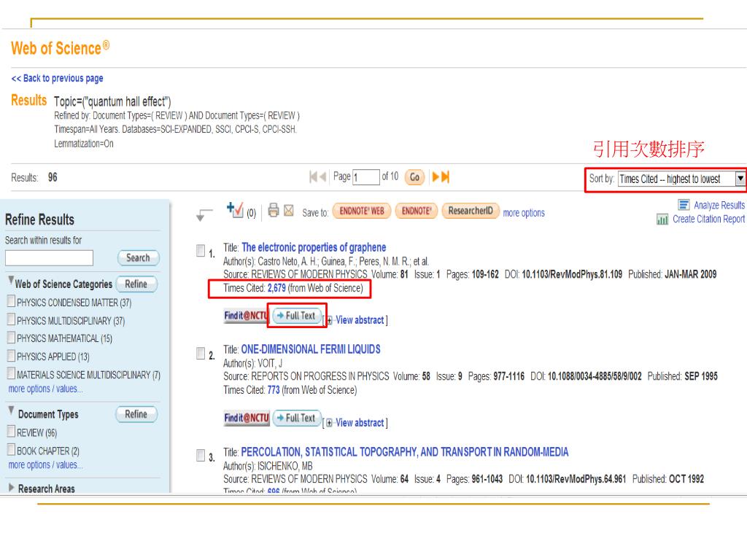Click the search within results text box
The width and height of the screenshot is (747, 560).
point(49,258)
